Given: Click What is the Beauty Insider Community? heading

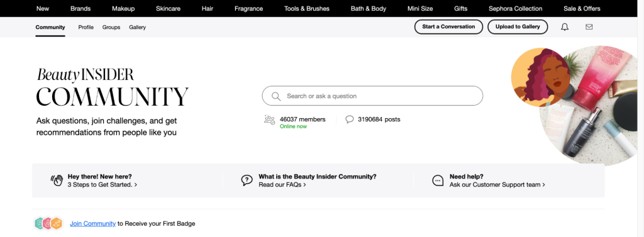Looking at the screenshot, I should 318,177.
